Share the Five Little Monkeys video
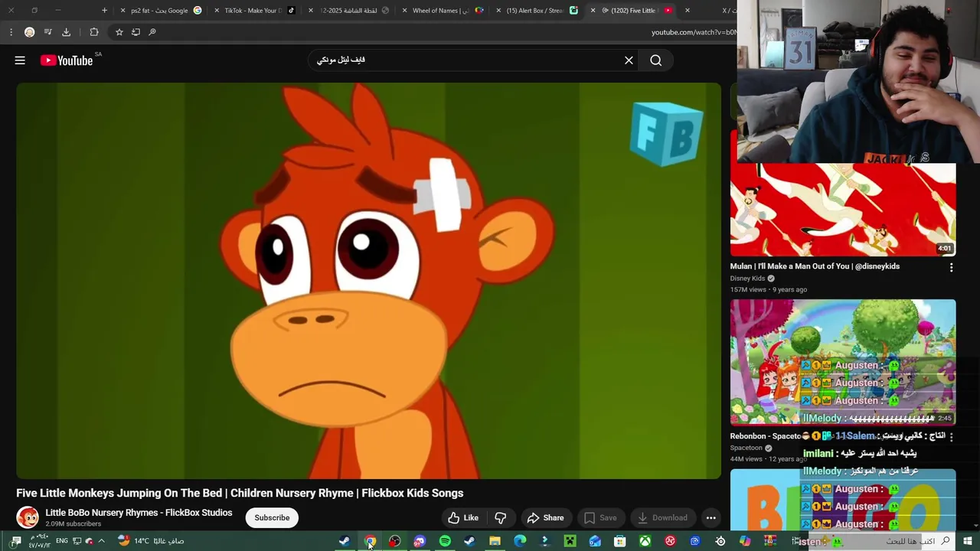 [x=546, y=518]
